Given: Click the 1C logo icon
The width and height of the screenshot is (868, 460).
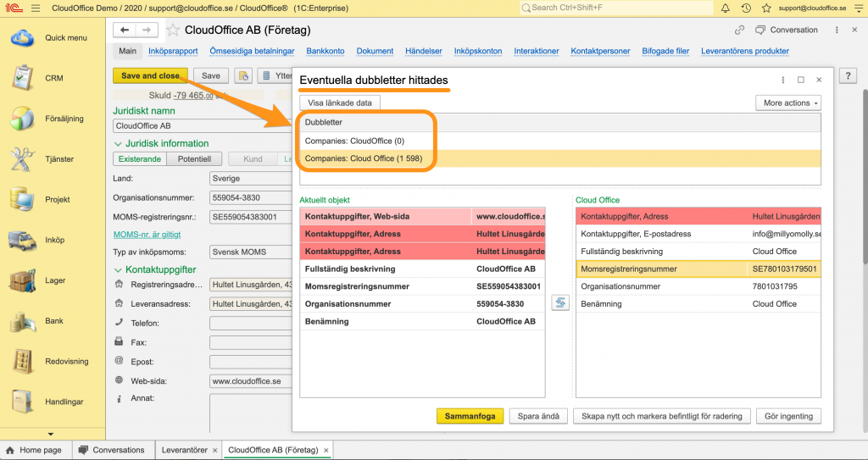Looking at the screenshot, I should (14, 8).
